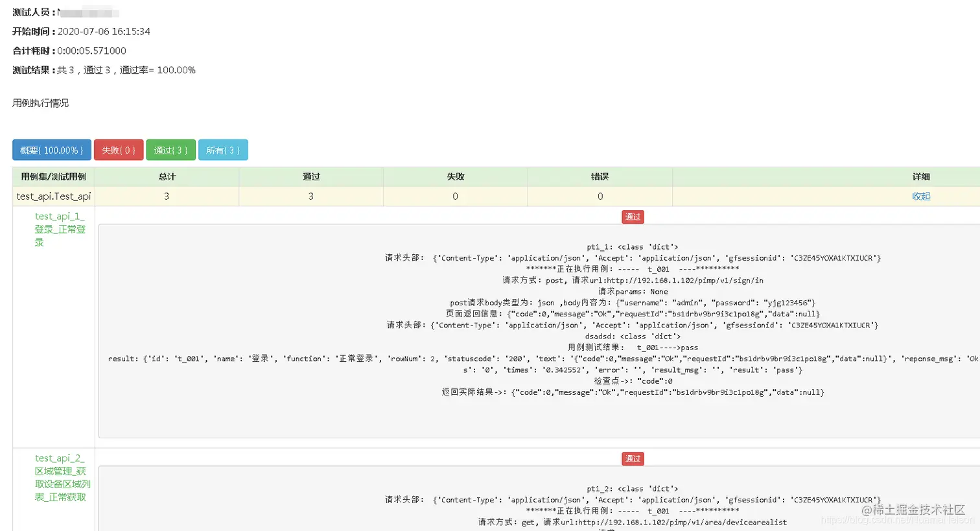Click the 测试人员 tester name line
The width and height of the screenshot is (980, 531).
tap(66, 12)
